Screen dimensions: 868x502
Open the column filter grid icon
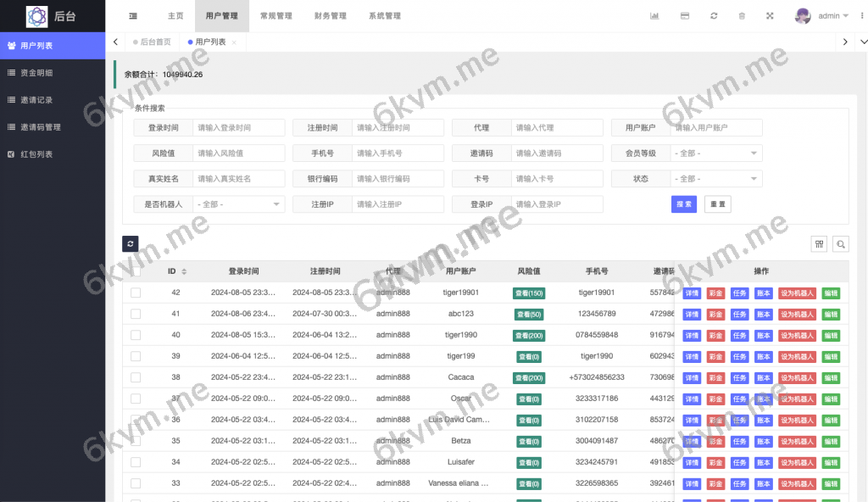click(819, 244)
